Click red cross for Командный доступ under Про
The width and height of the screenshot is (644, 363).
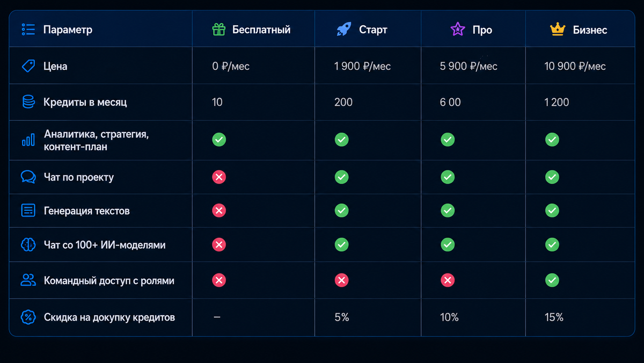point(448,280)
